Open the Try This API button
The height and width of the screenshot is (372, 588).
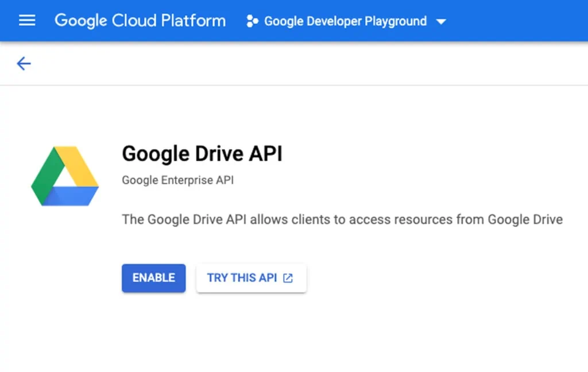(252, 278)
